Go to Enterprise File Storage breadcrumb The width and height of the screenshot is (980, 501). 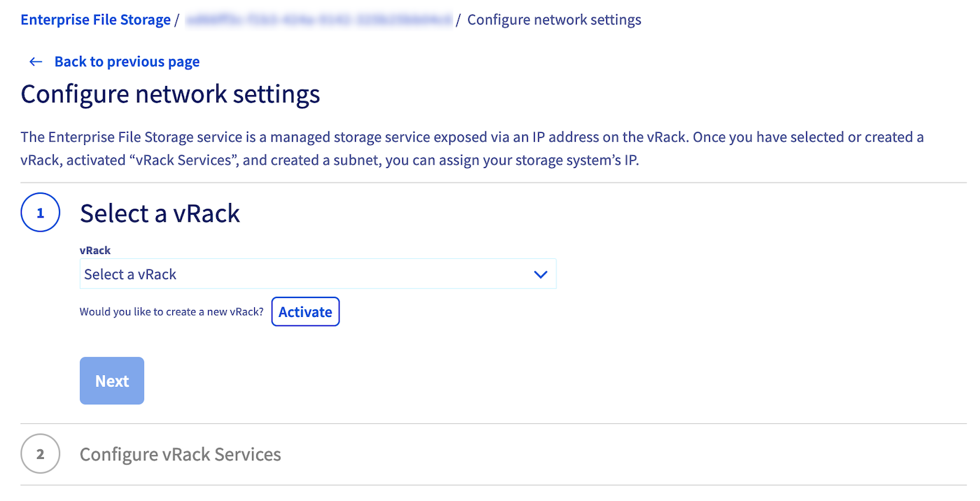point(95,20)
